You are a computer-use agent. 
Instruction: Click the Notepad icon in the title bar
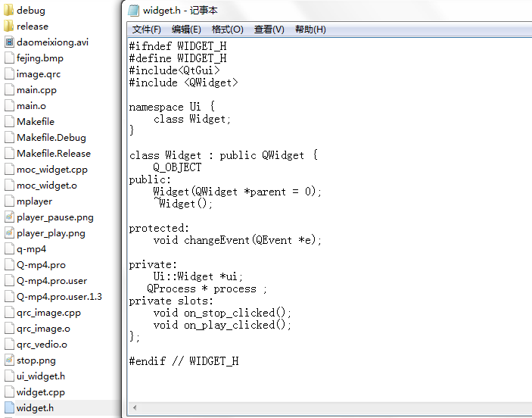tap(133, 11)
